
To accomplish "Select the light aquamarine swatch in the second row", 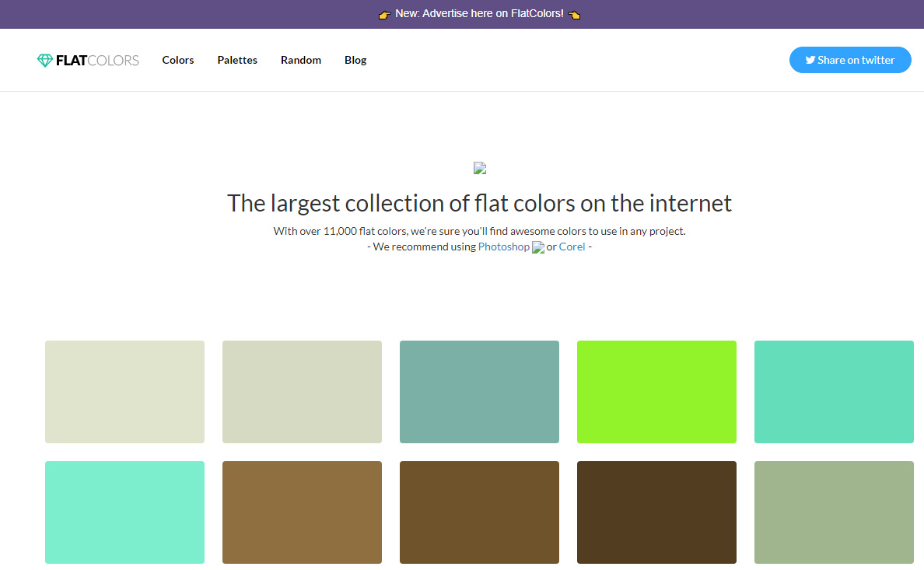I will [x=125, y=512].
